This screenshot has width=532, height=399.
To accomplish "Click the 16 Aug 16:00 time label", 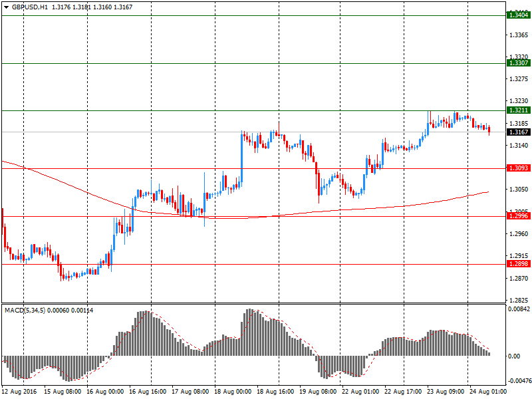I will tap(148, 392).
